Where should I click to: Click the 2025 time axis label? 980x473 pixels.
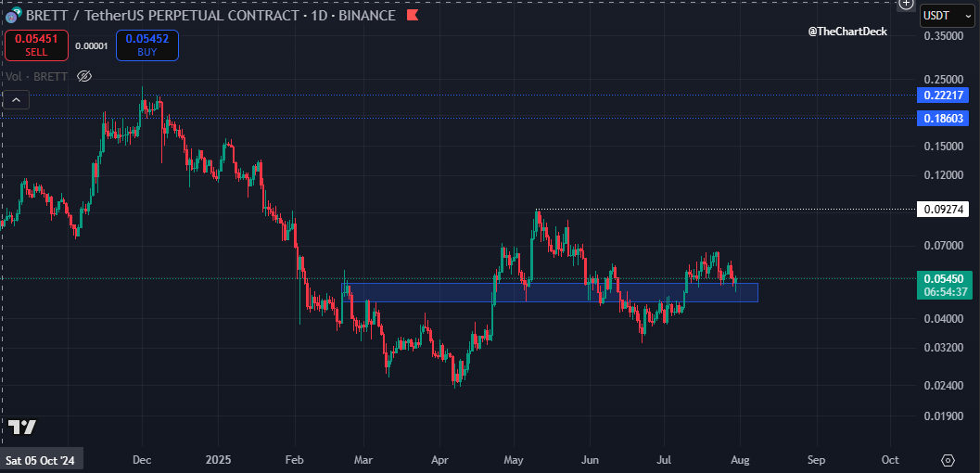click(219, 461)
